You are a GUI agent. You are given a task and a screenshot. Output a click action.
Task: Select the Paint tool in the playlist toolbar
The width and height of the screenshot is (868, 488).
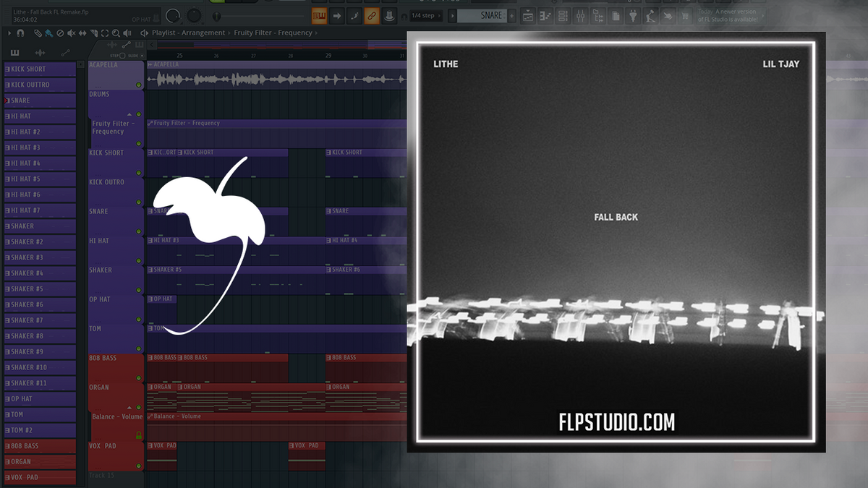(x=48, y=33)
